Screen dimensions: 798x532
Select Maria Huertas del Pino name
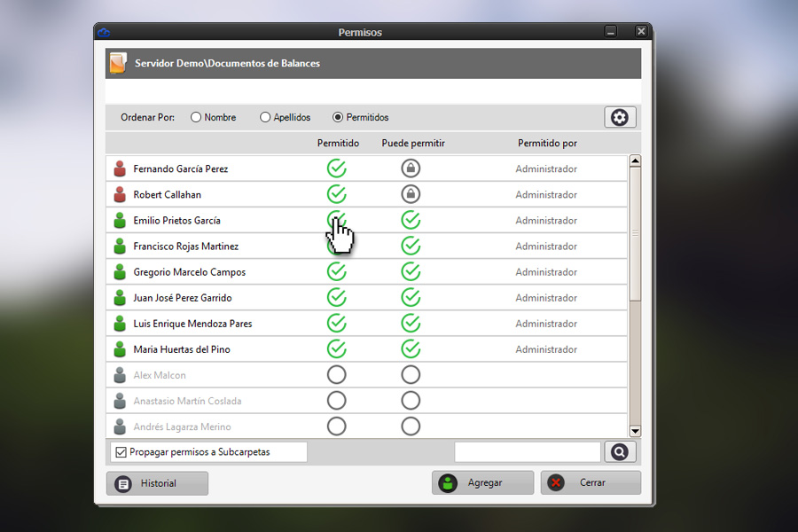tap(182, 349)
